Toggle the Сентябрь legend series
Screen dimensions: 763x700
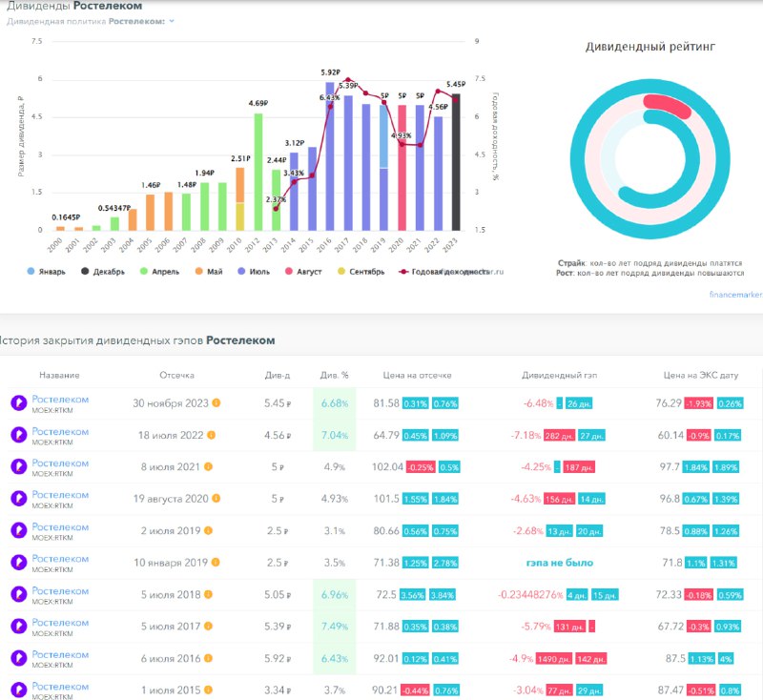point(361,272)
